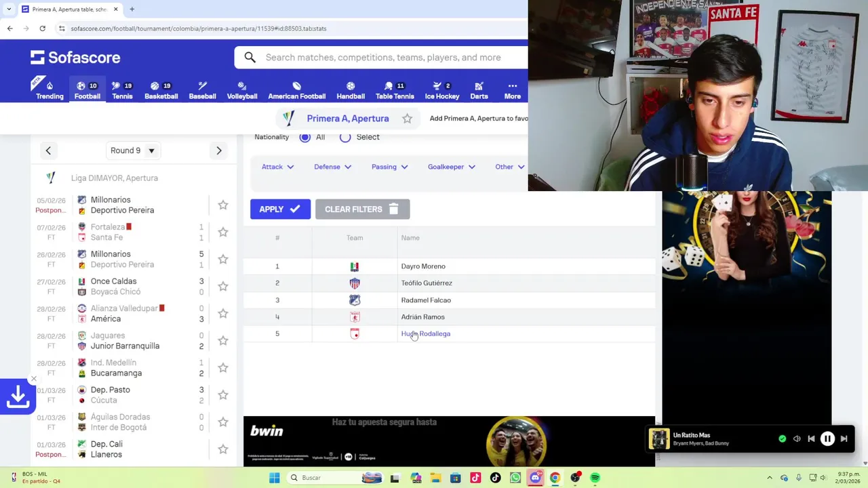Open the Tennis sport icon
This screenshot has height=488, width=868.
pos(122,90)
